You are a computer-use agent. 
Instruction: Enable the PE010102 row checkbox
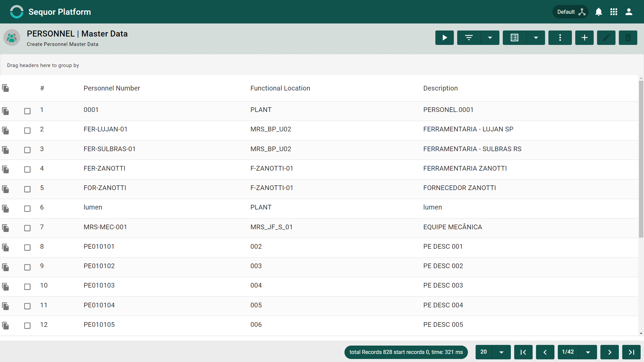pyautogui.click(x=28, y=267)
